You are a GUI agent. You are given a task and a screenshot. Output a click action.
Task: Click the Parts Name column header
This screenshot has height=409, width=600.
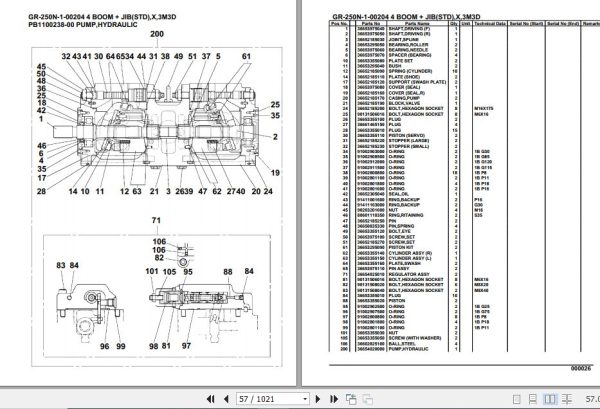(417, 24)
